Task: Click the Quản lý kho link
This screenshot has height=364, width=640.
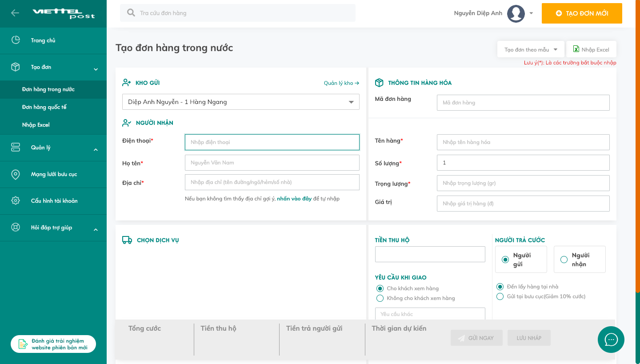Action: pyautogui.click(x=341, y=83)
